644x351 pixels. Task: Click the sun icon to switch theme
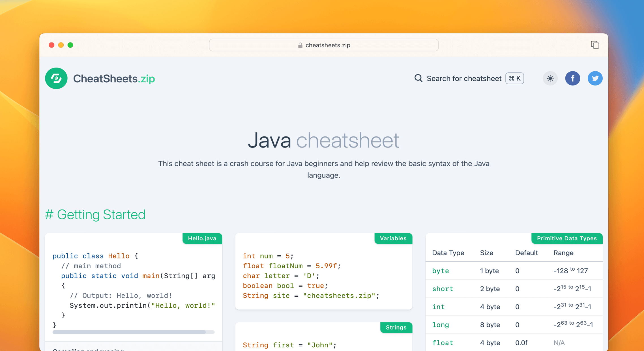550,78
